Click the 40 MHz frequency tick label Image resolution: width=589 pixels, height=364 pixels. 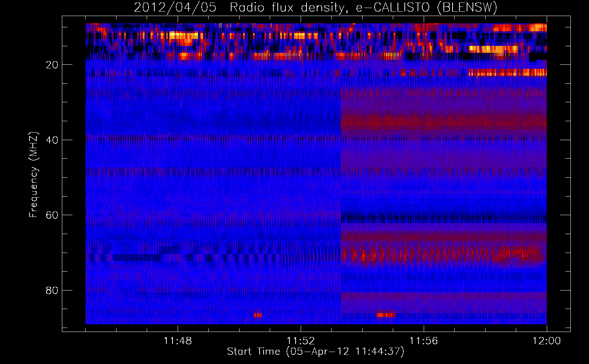(52, 140)
